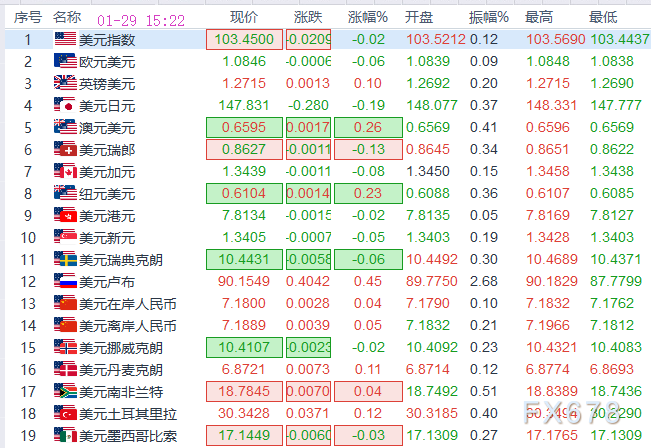Click the Japan flag icon for 美元日元
This screenshot has width=651, height=448.
tap(66, 105)
